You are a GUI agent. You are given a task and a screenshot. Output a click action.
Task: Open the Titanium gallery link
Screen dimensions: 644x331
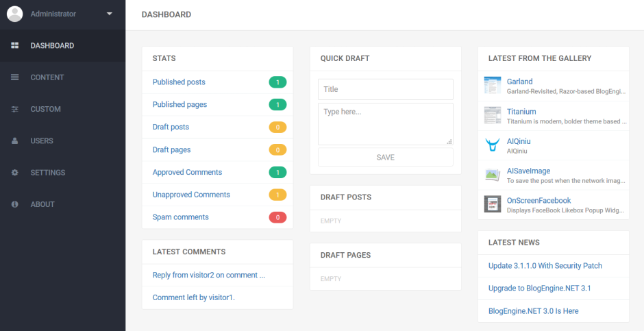click(521, 112)
